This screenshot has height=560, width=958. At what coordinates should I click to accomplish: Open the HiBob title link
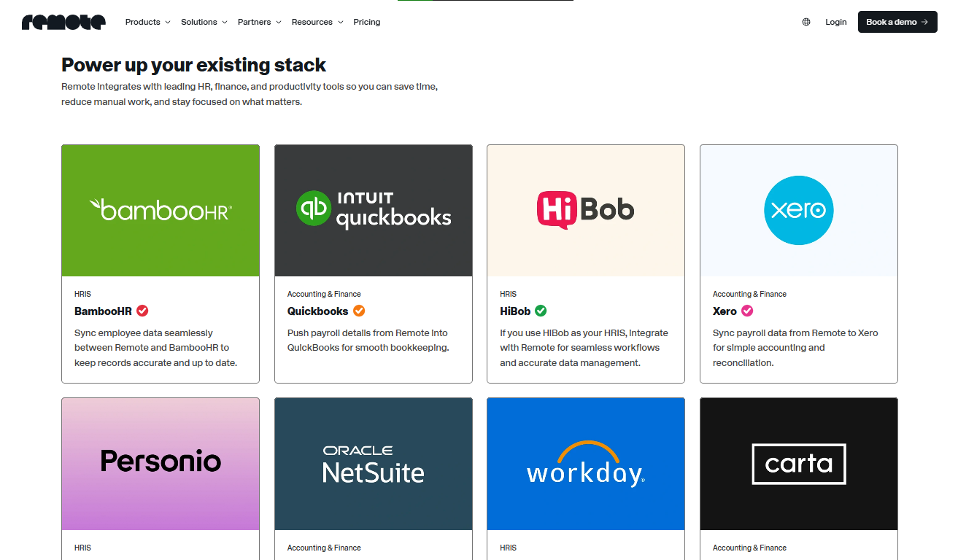click(515, 311)
